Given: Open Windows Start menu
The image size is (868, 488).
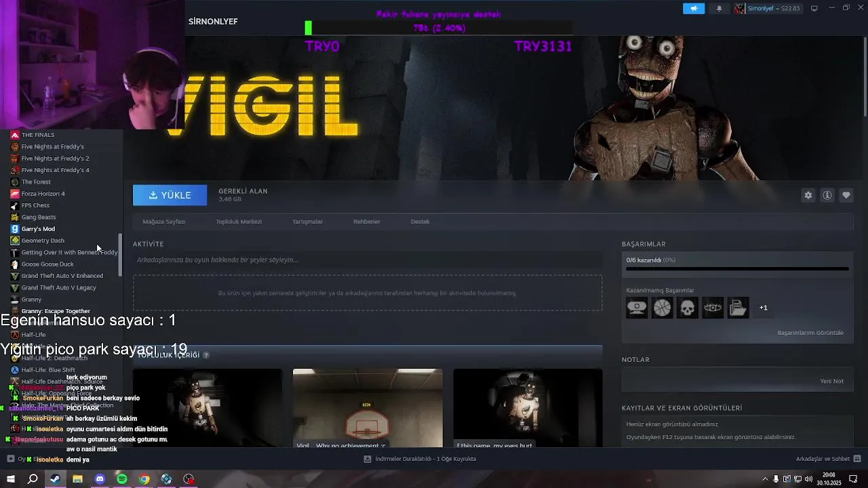Looking at the screenshot, I should [10, 479].
